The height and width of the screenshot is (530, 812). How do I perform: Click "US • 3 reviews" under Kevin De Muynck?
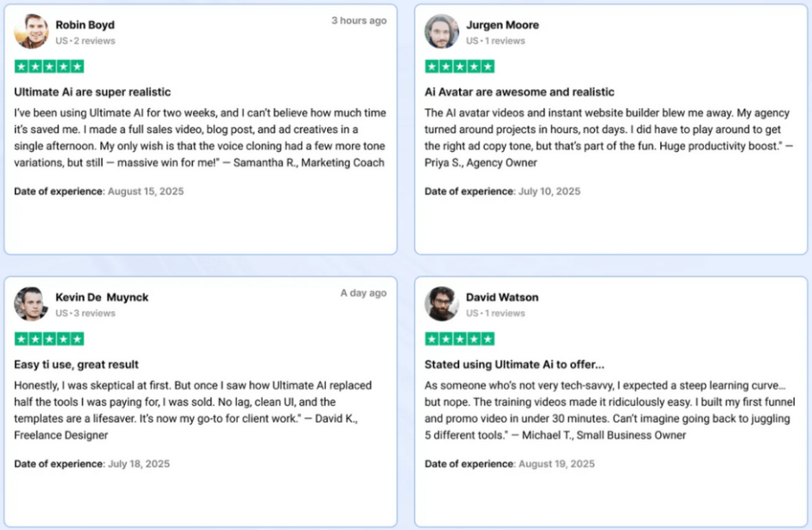(x=86, y=314)
